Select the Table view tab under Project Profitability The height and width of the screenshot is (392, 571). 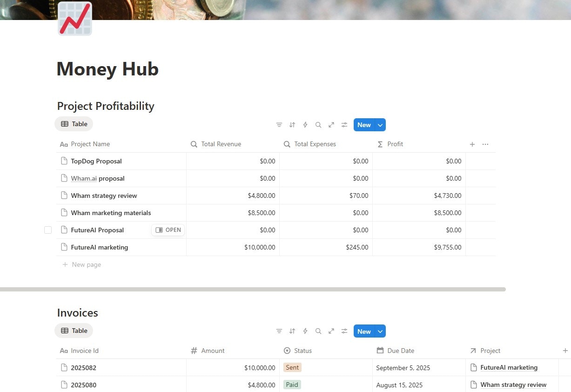coord(74,124)
